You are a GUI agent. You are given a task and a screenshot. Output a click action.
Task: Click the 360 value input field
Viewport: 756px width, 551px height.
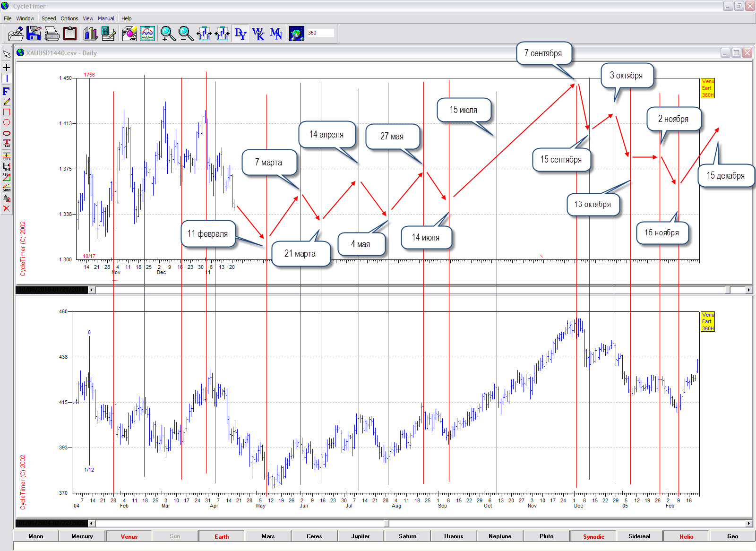click(x=320, y=33)
